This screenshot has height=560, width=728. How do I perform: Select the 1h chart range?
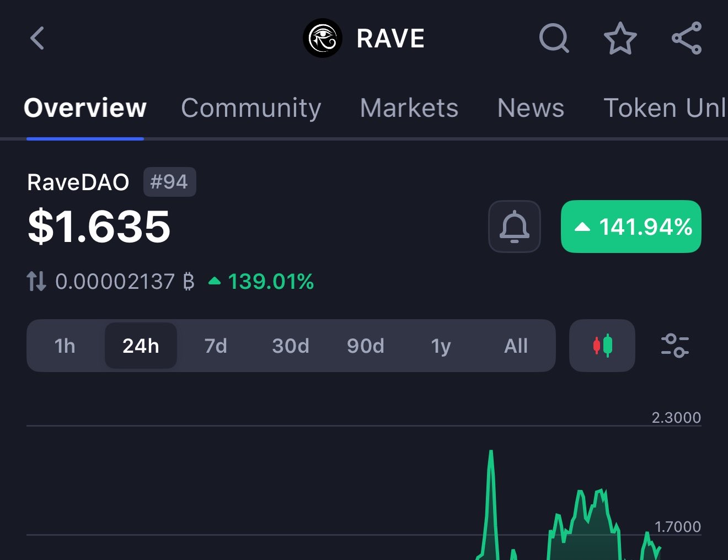click(x=65, y=346)
